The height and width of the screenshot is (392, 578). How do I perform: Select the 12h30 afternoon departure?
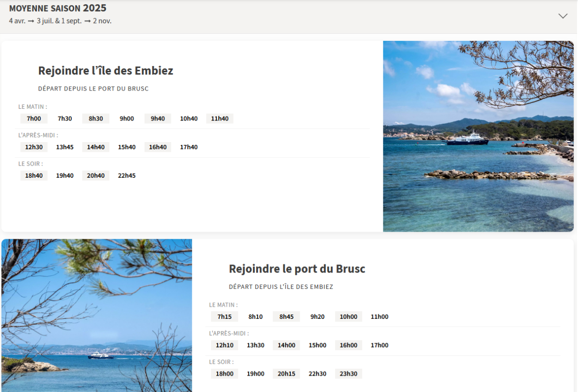[34, 147]
